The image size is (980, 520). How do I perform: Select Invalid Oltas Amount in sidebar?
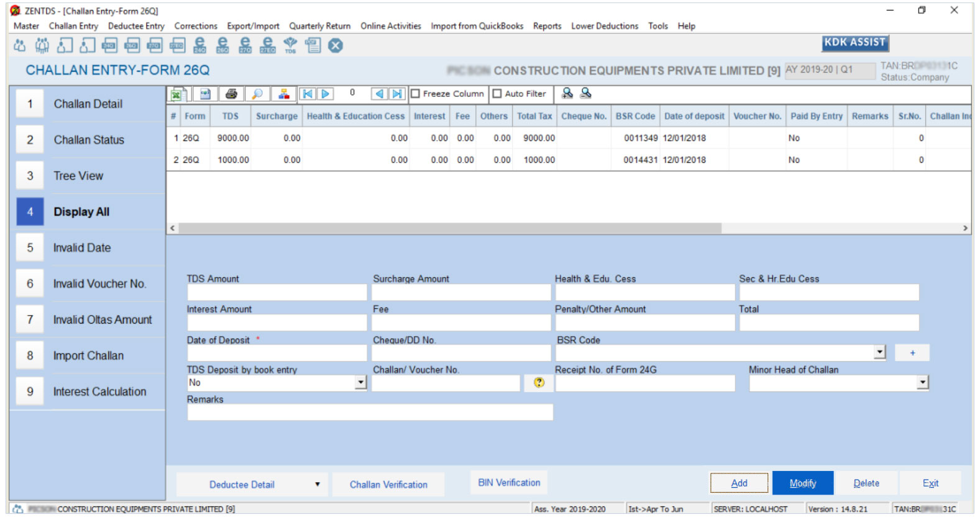pos(102,320)
